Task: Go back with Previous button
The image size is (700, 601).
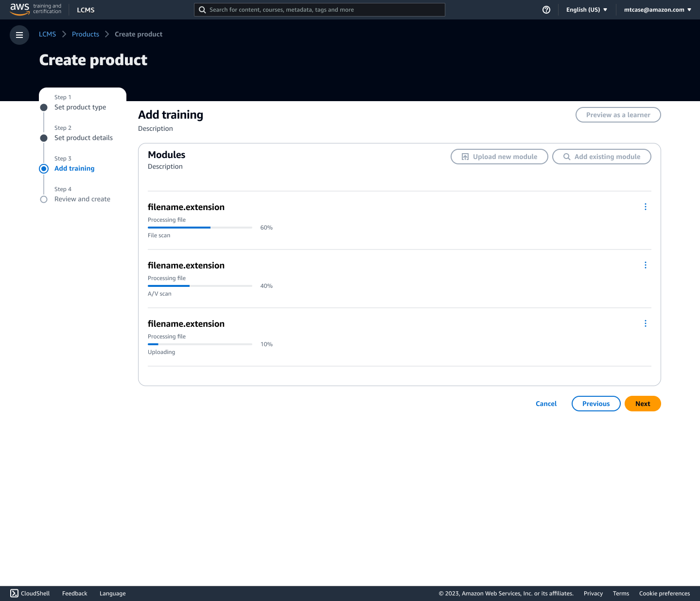Action: 596,404
